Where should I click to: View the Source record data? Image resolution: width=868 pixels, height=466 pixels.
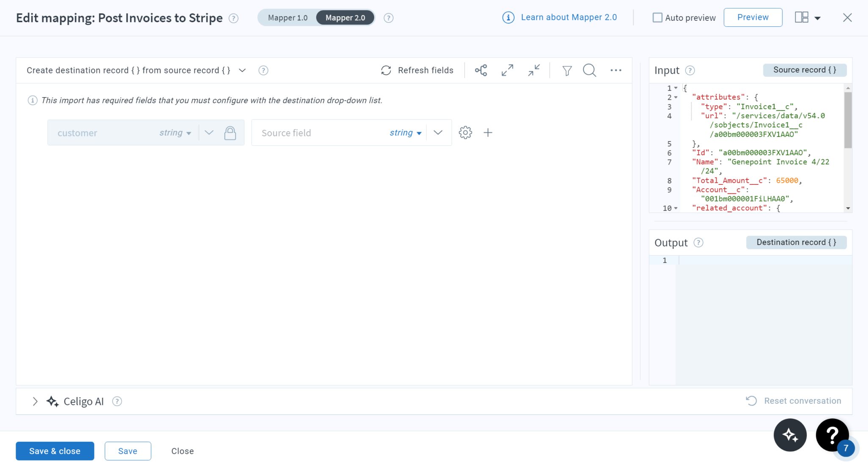(x=804, y=70)
